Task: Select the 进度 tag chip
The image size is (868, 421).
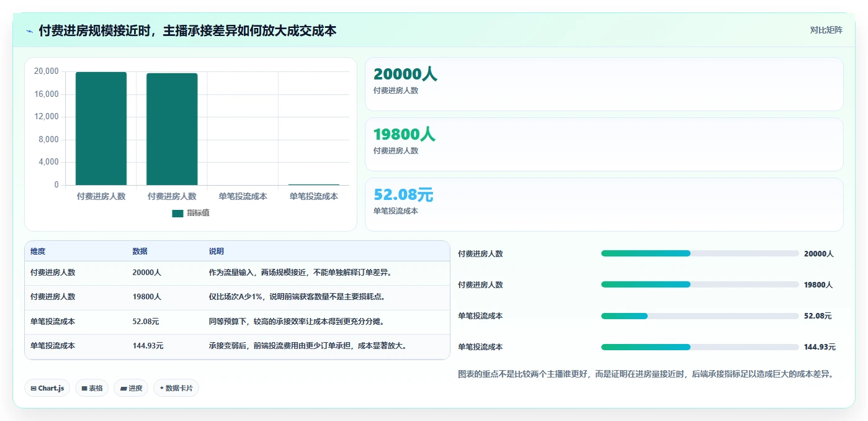Action: point(131,388)
